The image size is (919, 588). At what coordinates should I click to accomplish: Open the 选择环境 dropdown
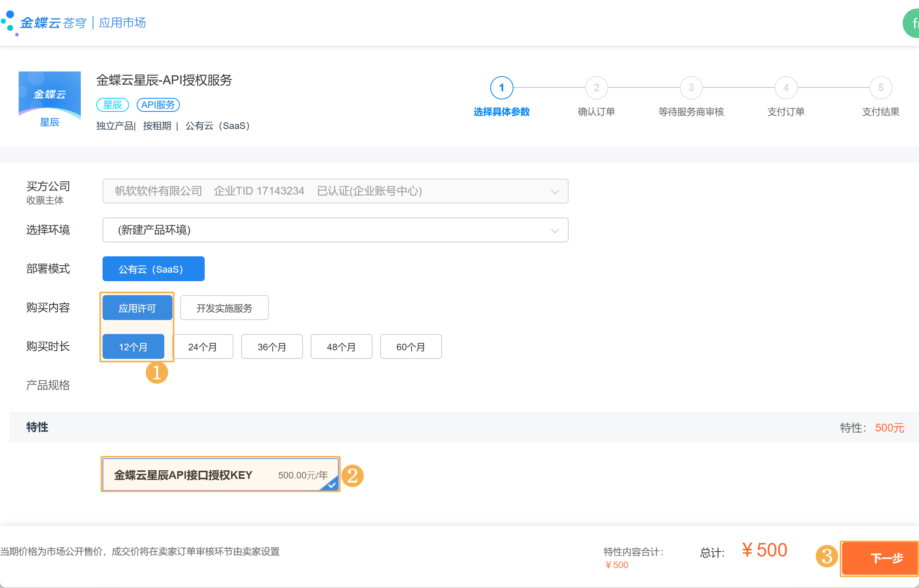point(335,230)
